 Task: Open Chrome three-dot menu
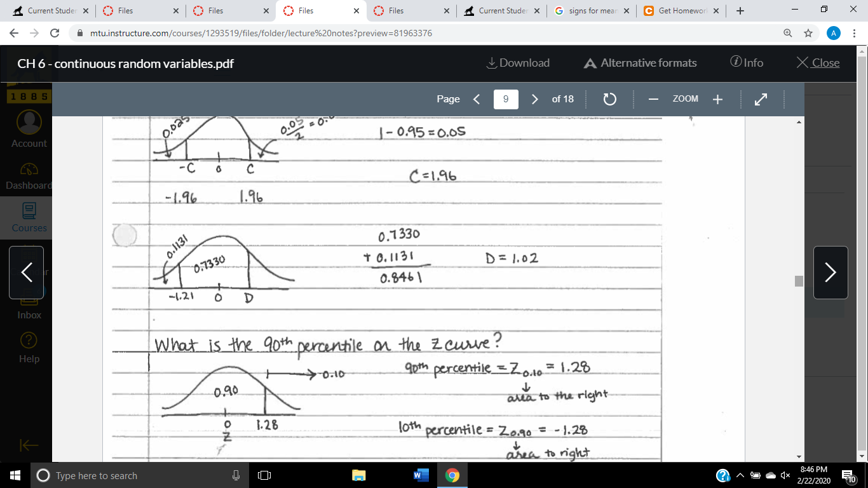855,33
